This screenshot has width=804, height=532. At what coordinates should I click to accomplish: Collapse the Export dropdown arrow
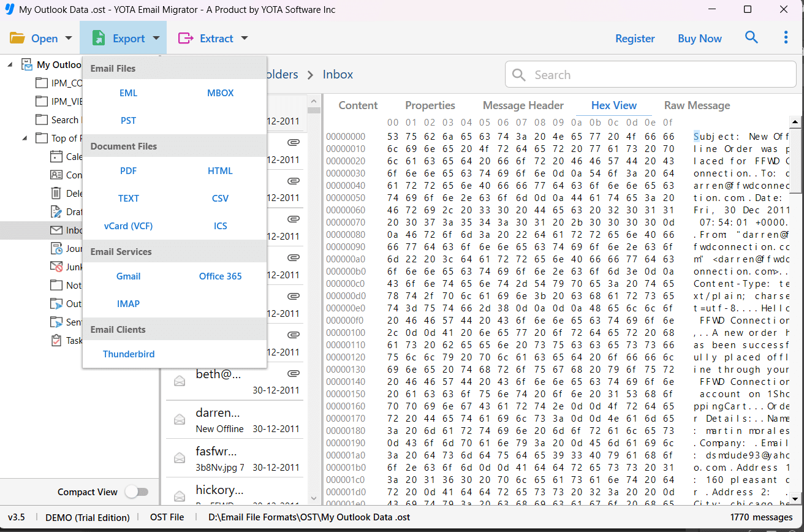[x=156, y=38]
